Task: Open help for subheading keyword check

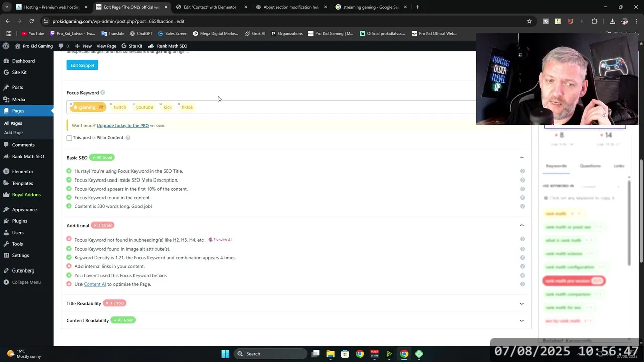Action: tap(522, 239)
